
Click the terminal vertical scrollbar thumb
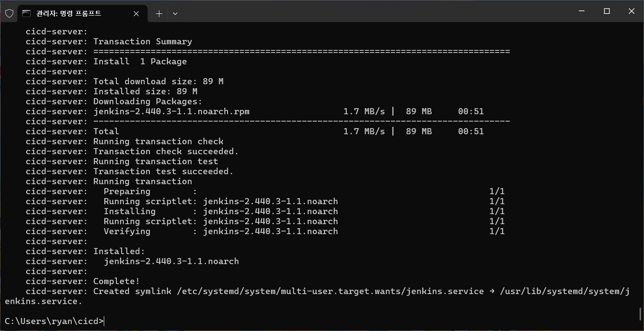coord(641,313)
